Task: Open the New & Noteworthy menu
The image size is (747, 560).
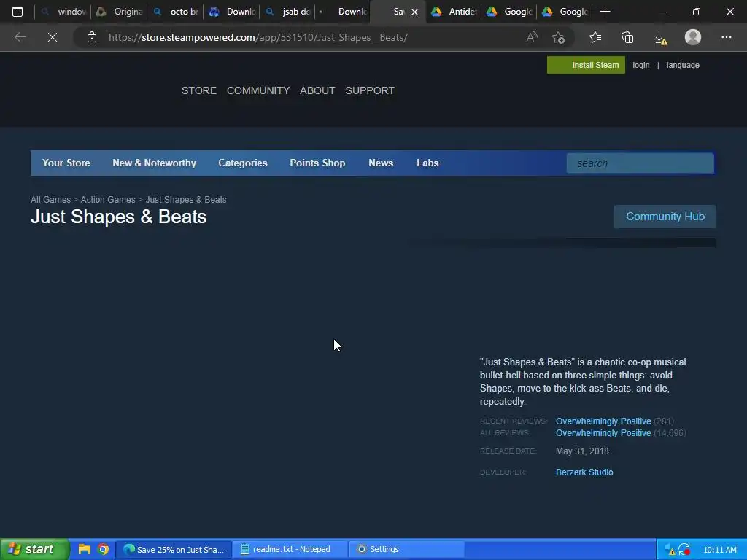Action: [155, 163]
